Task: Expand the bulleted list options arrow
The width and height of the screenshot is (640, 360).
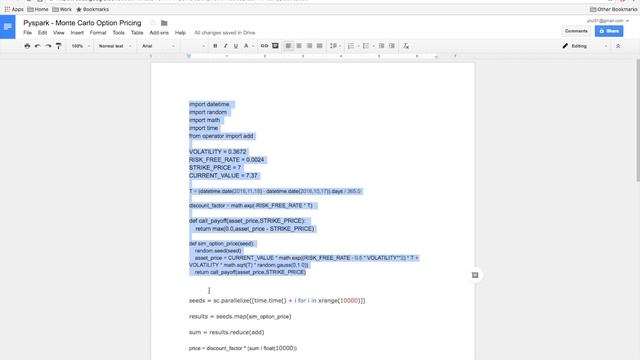Action: (x=373, y=46)
